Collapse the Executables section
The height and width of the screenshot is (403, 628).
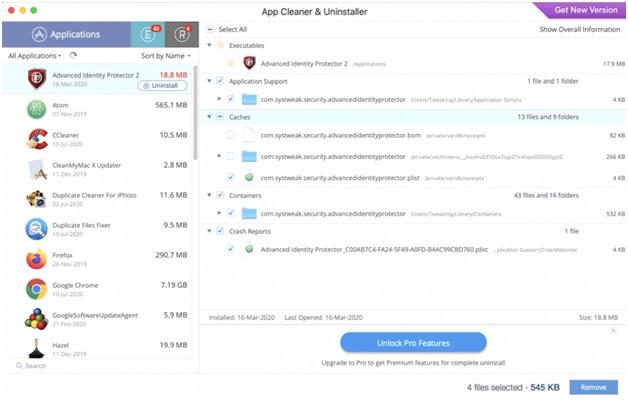pyautogui.click(x=209, y=45)
